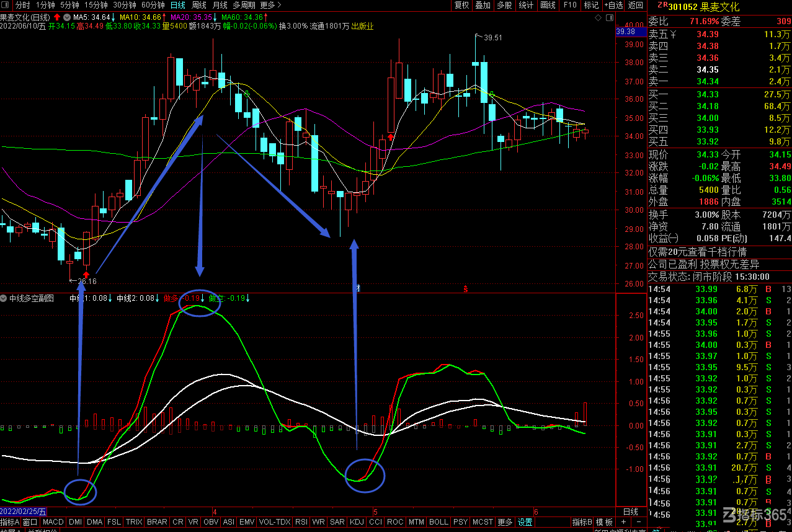Image resolution: width=792 pixels, height=532 pixels.
Task: Select the BRAR indicator tab
Action: tap(157, 522)
